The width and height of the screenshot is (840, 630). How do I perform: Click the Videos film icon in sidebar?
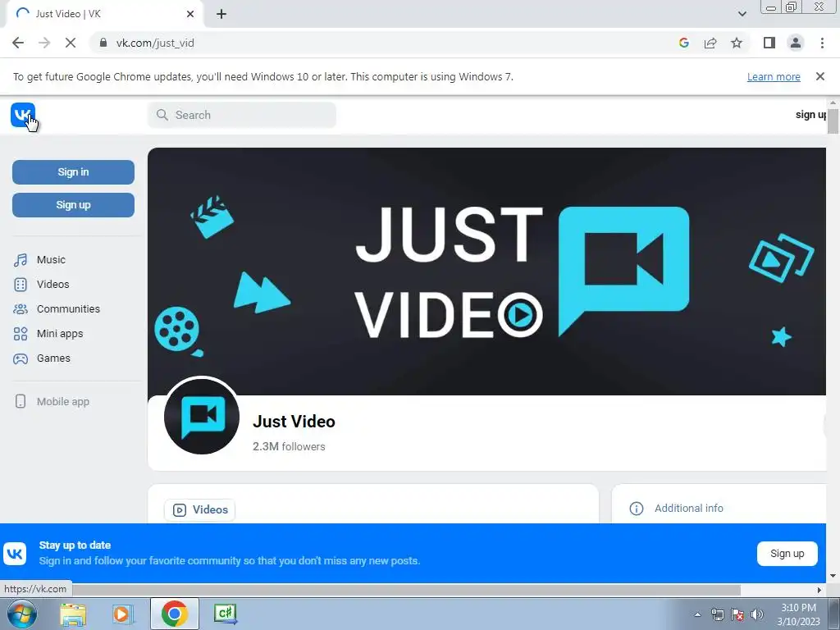click(21, 285)
